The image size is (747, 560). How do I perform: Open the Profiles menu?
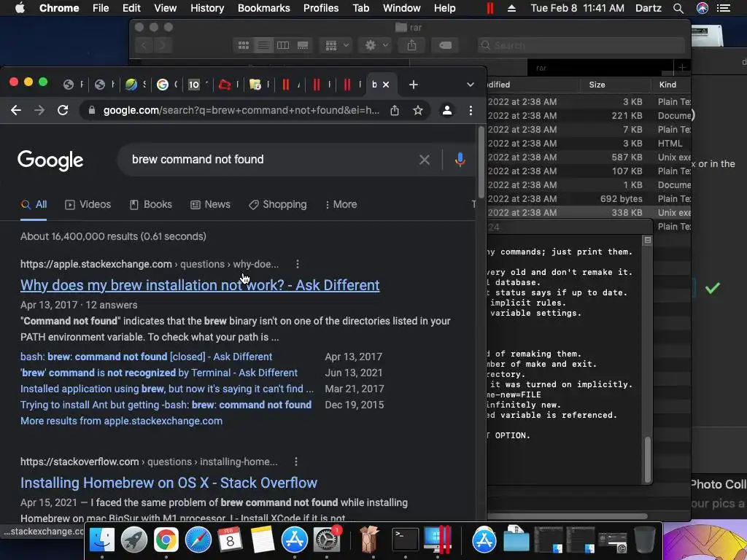pos(321,8)
